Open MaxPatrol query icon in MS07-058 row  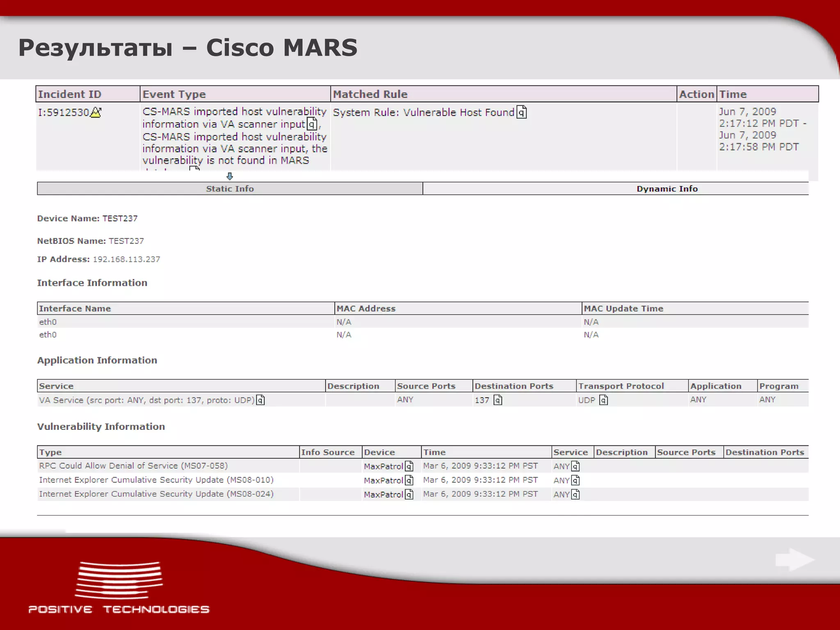click(x=409, y=466)
